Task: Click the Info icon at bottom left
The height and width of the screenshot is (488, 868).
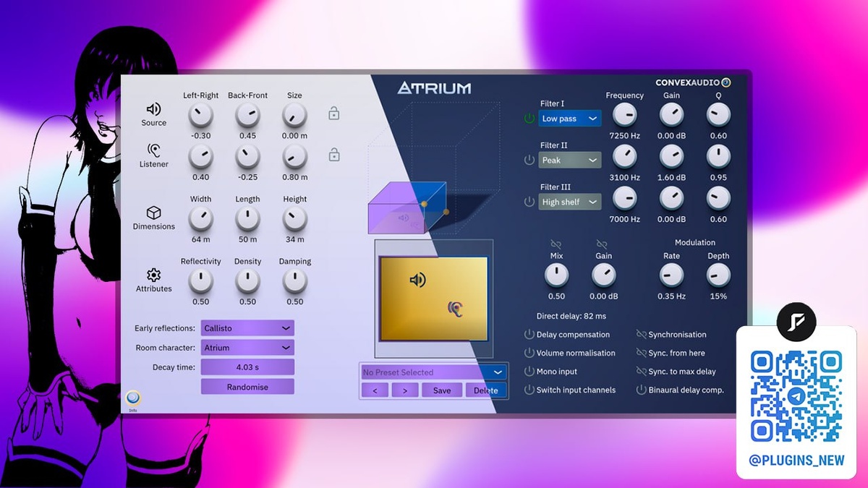Action: 133,398
